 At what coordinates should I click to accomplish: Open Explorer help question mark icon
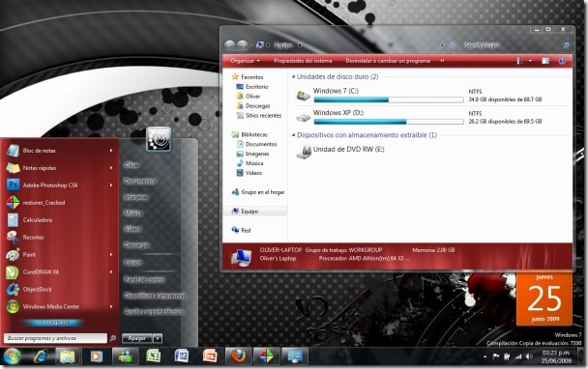pyautogui.click(x=562, y=61)
